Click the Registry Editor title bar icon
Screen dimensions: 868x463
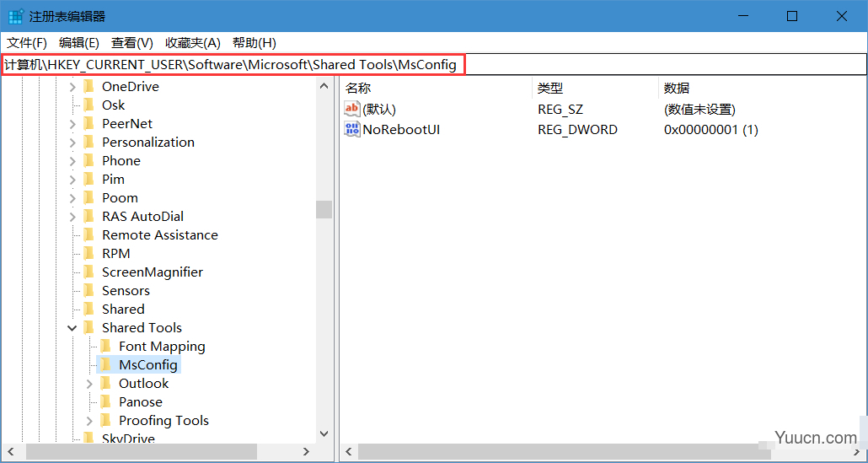pos(15,17)
